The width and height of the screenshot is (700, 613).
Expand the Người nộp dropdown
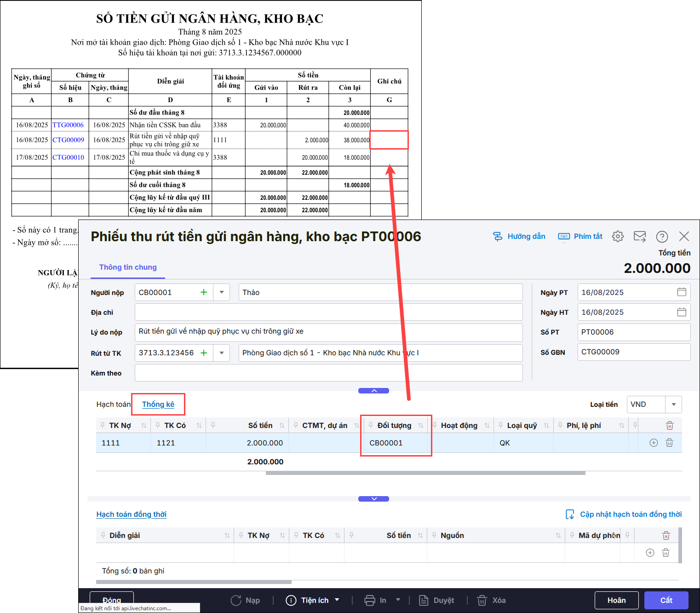pos(222,292)
